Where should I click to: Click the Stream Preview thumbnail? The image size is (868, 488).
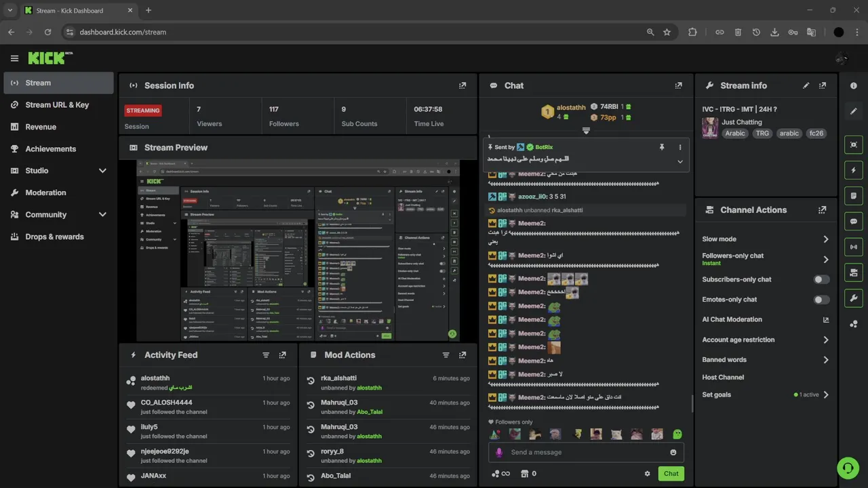click(x=298, y=251)
